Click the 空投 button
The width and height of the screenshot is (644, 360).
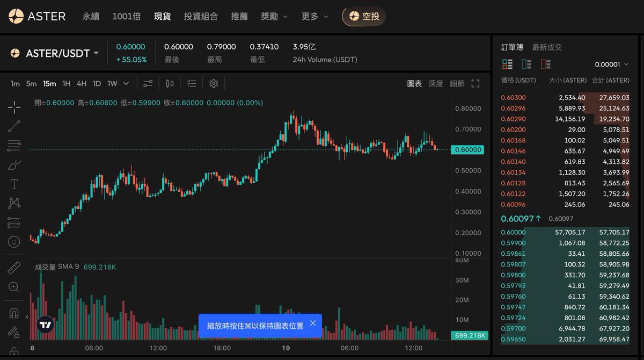[x=363, y=16]
